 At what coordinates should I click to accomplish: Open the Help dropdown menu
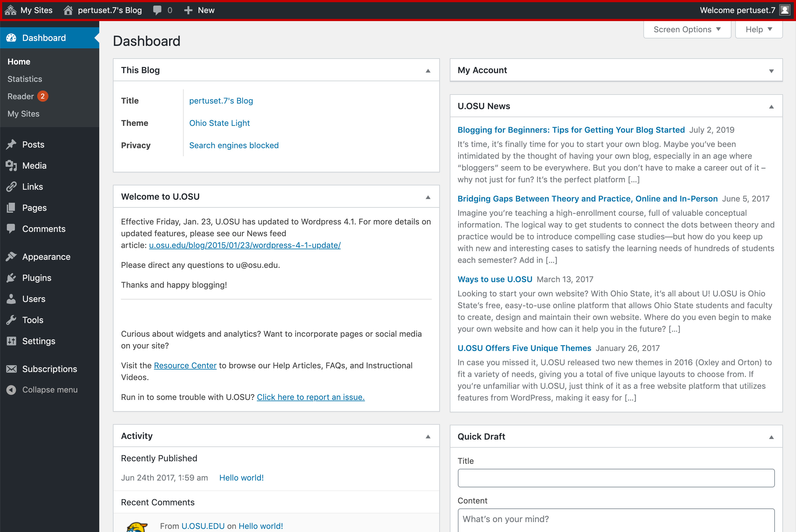[x=758, y=30]
